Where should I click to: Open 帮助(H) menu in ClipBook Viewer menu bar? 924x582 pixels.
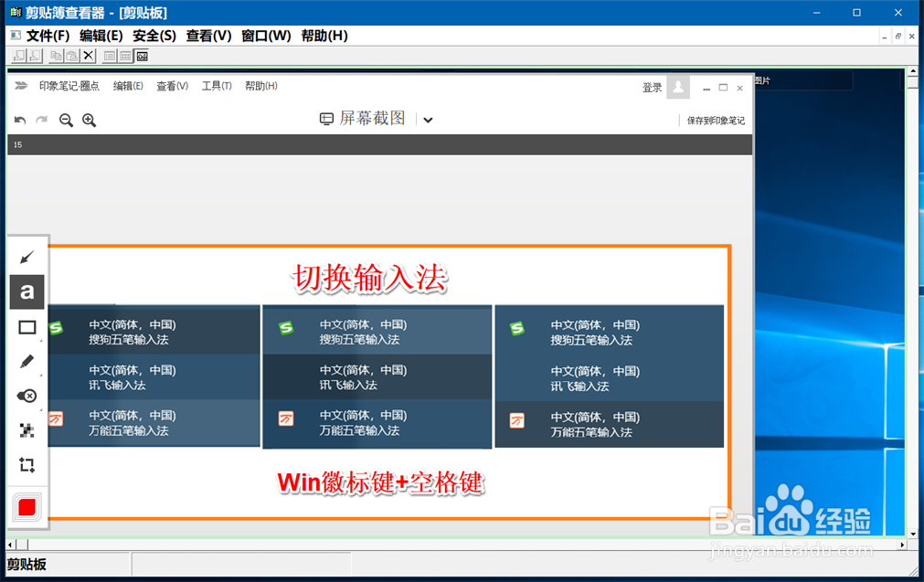pos(324,36)
